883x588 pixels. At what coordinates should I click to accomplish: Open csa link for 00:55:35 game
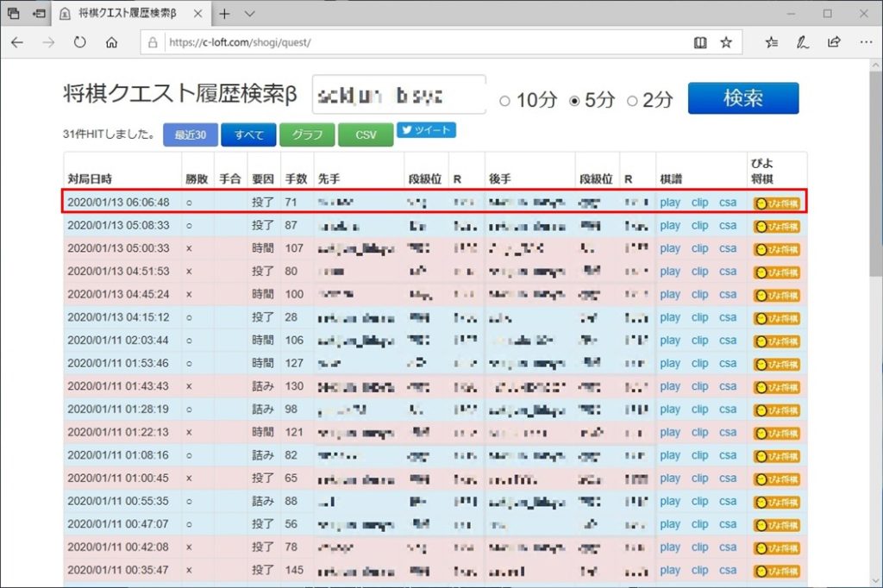tap(728, 501)
